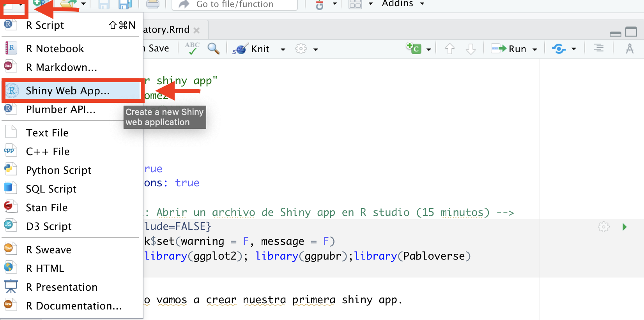This screenshot has width=644, height=320.
Task: Choose R Presentation menu entry
Action: tap(71, 287)
